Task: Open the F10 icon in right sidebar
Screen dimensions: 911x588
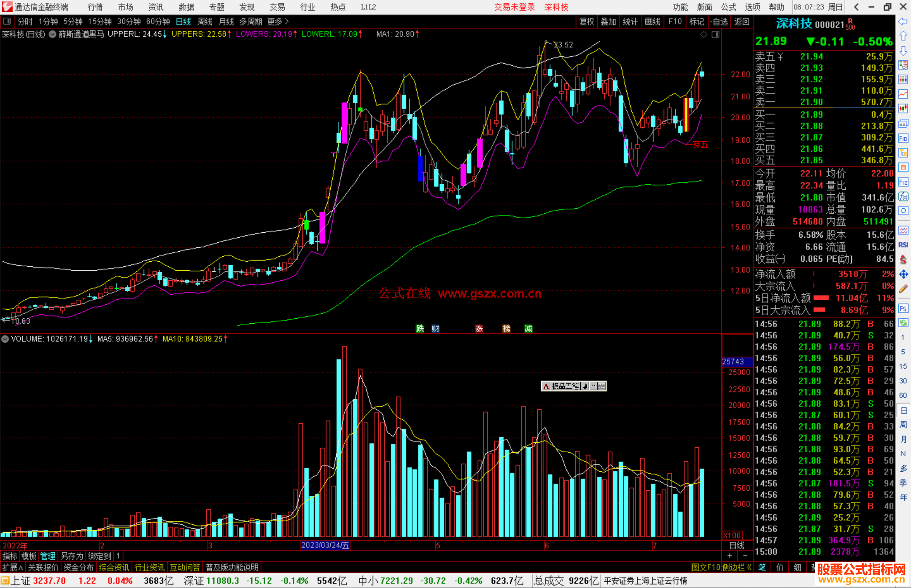Action: coord(903,138)
